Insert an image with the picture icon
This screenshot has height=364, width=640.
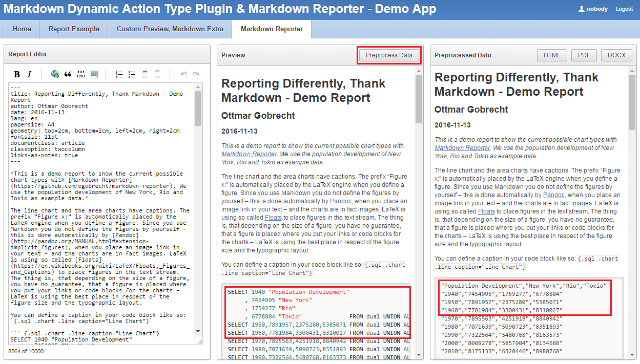tap(94, 74)
